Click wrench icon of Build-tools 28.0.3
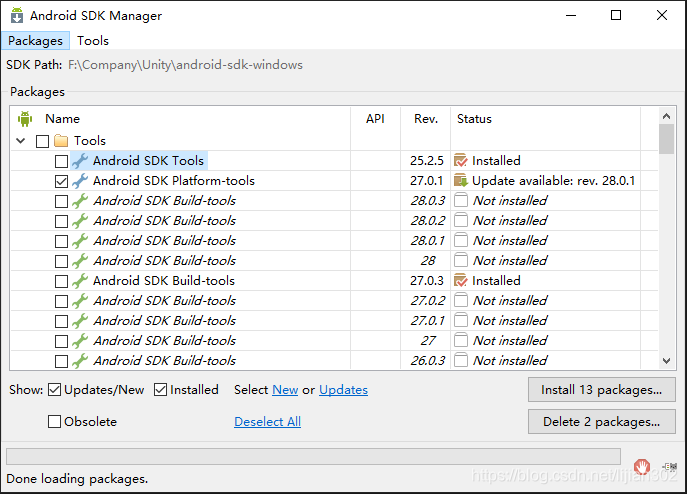The width and height of the screenshot is (687, 494). coord(80,201)
